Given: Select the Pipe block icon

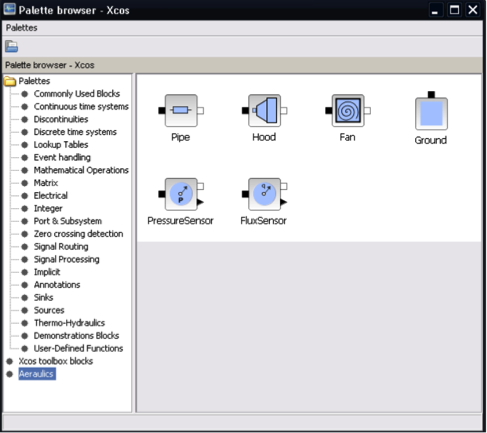Looking at the screenshot, I should pos(181,110).
